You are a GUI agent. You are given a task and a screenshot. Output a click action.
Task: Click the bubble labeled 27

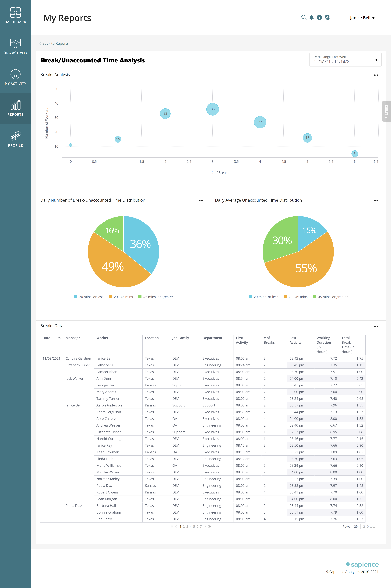click(260, 122)
